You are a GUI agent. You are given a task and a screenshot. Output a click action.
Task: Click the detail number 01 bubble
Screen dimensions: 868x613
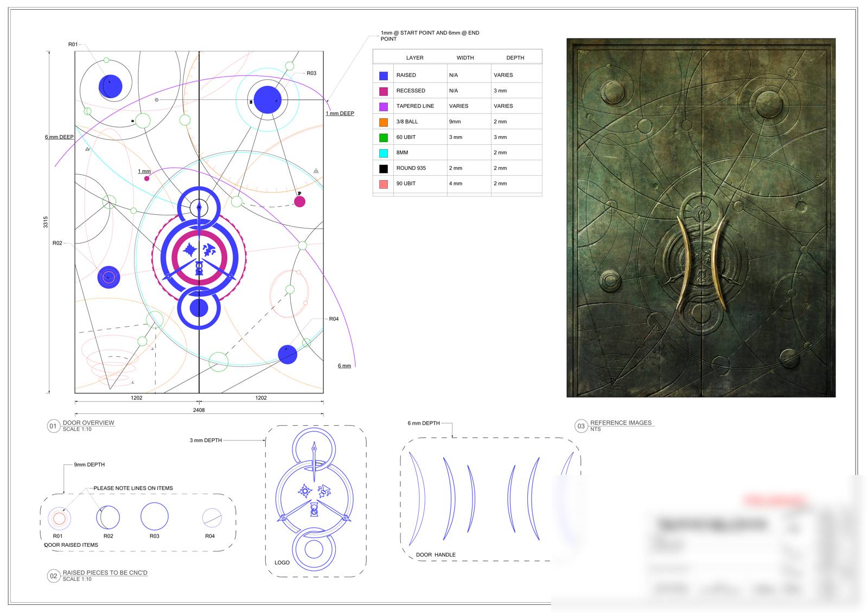[53, 426]
